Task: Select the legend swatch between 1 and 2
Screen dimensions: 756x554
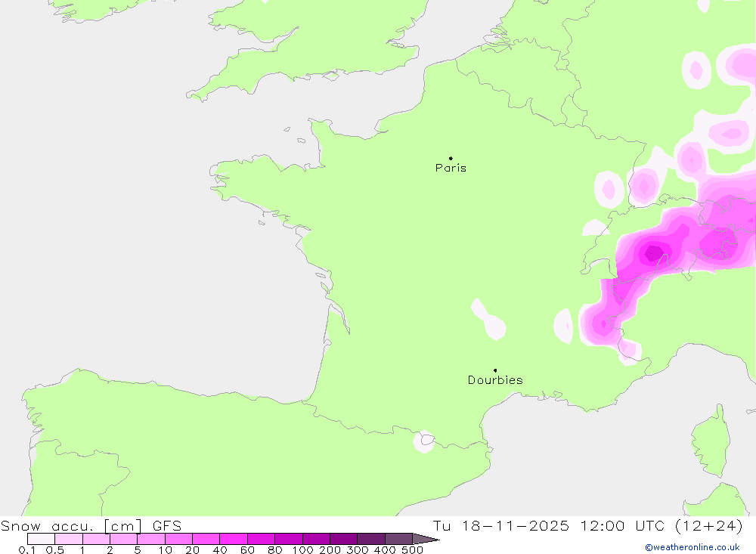Action: click(x=96, y=539)
